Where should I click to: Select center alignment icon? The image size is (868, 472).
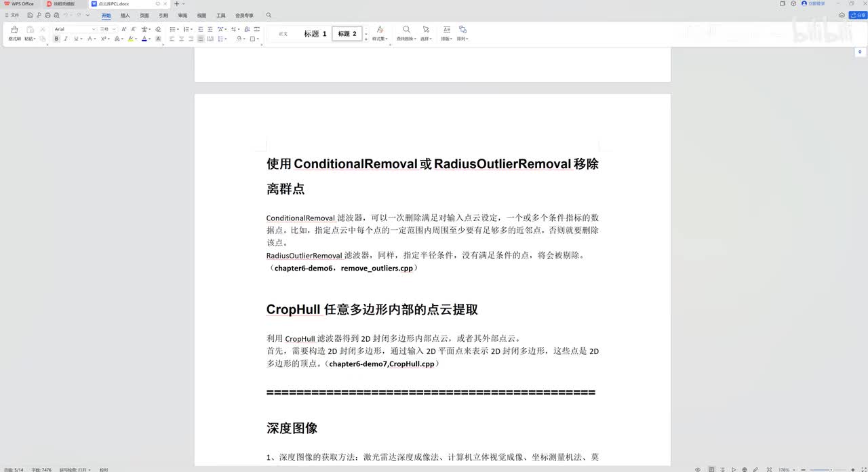(181, 39)
